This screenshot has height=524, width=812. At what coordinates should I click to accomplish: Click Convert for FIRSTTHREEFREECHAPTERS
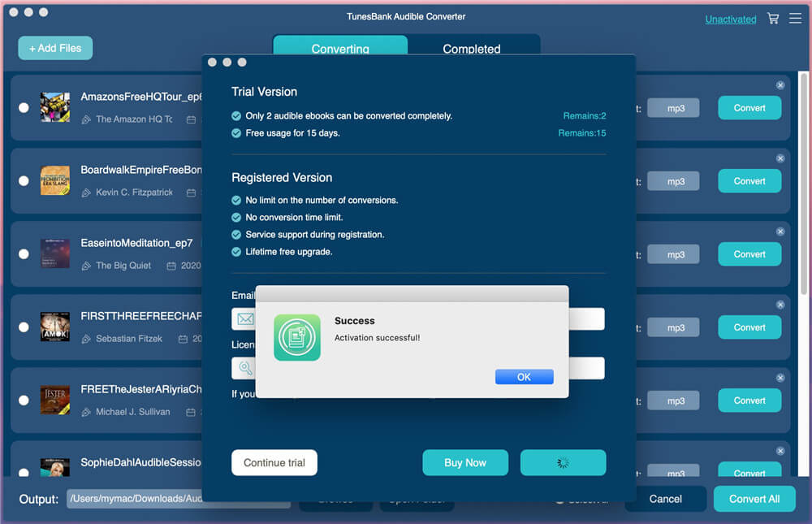[x=749, y=327]
